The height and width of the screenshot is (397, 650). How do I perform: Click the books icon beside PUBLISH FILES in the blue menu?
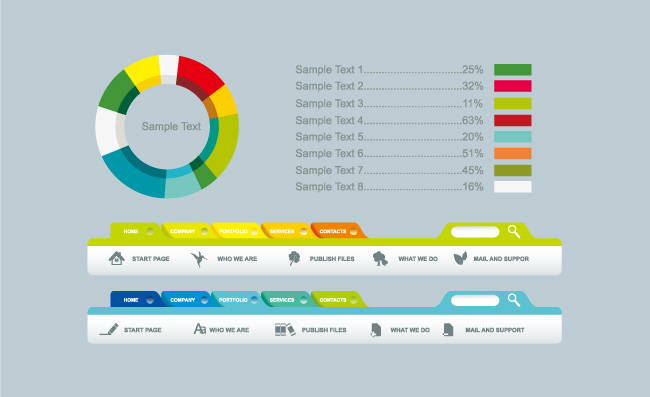[x=285, y=329]
